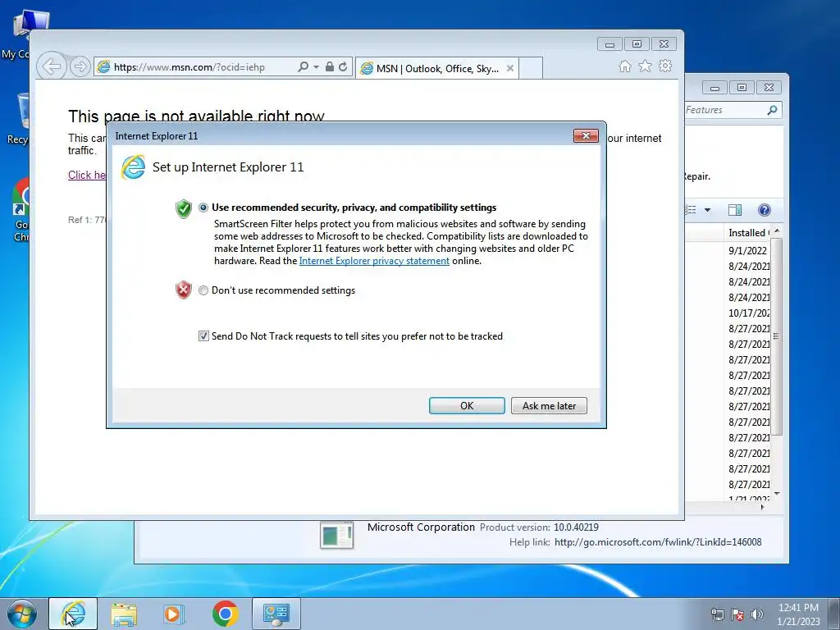Click the IE back arrow button
The width and height of the screenshot is (840, 630).
[52, 67]
